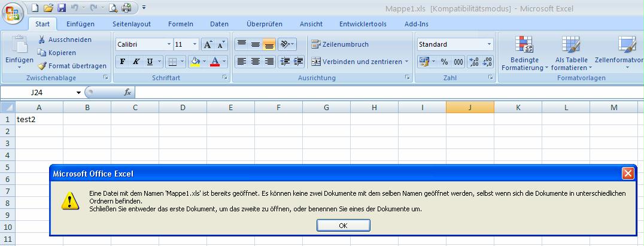Open fill color dropdown arrow

[x=205, y=62]
